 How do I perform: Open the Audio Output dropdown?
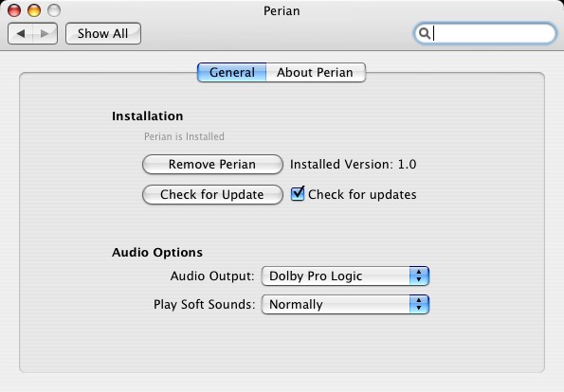pos(345,276)
